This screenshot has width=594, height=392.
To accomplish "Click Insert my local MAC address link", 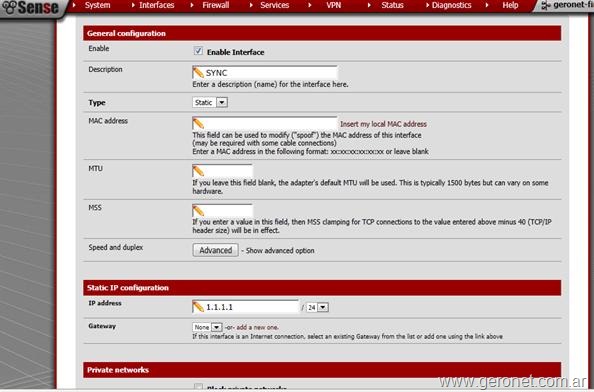I will click(x=383, y=124).
